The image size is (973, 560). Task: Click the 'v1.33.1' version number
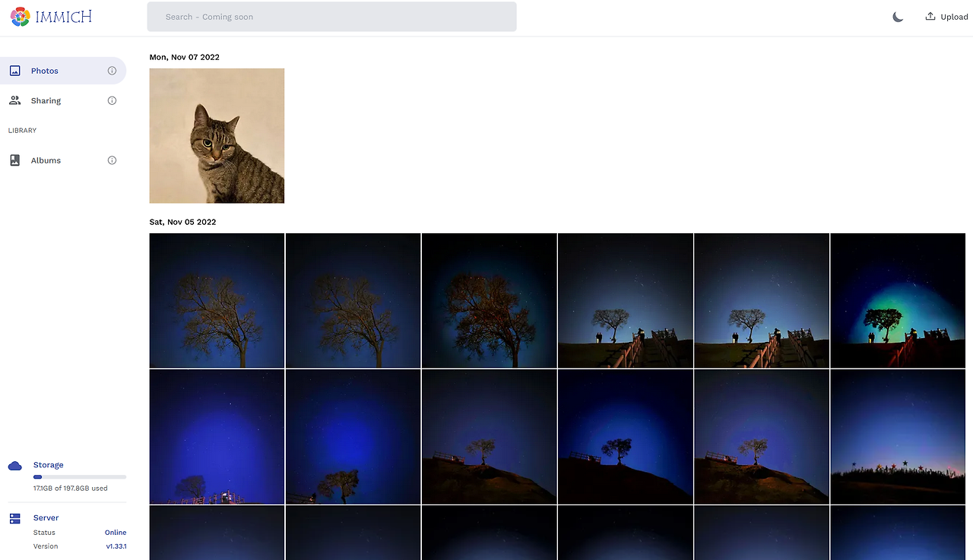[116, 546]
